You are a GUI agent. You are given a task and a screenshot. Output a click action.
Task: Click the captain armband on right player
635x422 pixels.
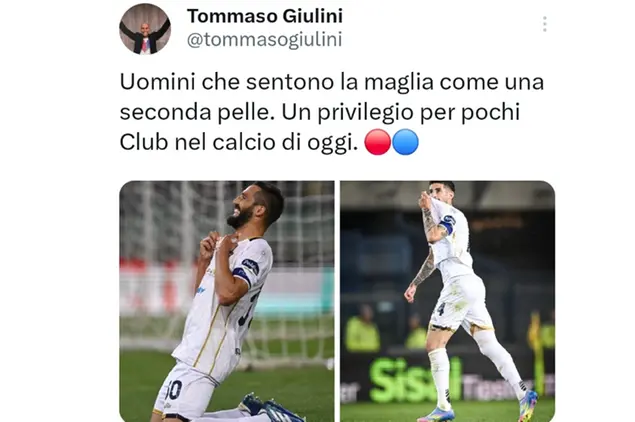[x=447, y=224]
